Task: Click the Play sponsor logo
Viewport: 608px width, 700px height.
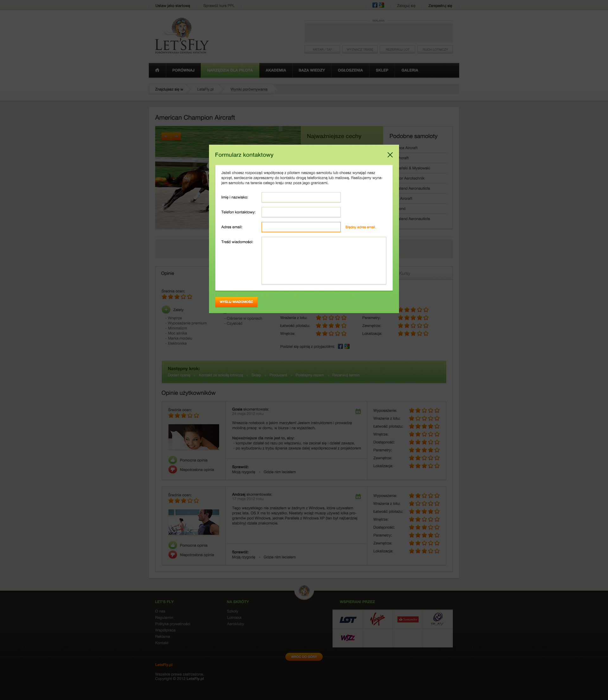Action: point(438,619)
